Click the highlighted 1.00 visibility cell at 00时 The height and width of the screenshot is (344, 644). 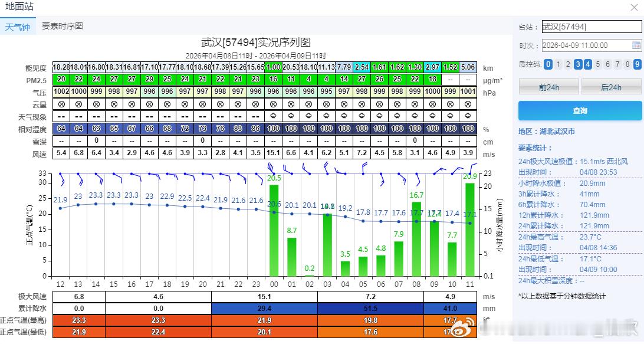point(272,68)
